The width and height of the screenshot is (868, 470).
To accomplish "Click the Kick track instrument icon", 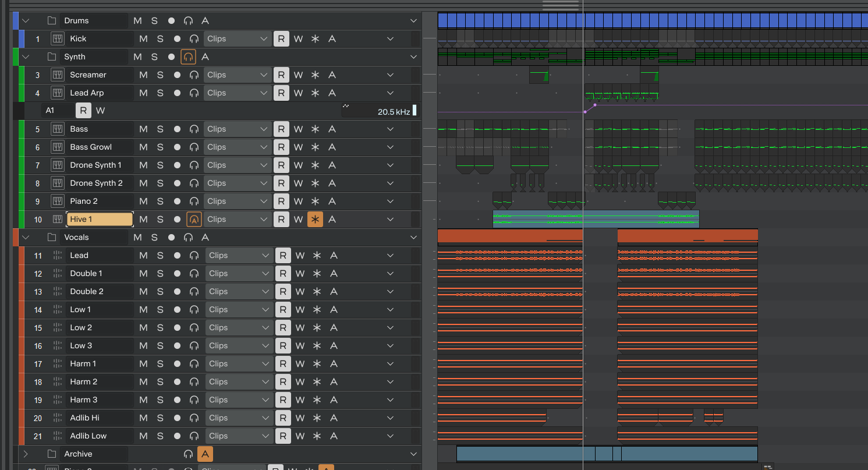I will click(x=57, y=39).
